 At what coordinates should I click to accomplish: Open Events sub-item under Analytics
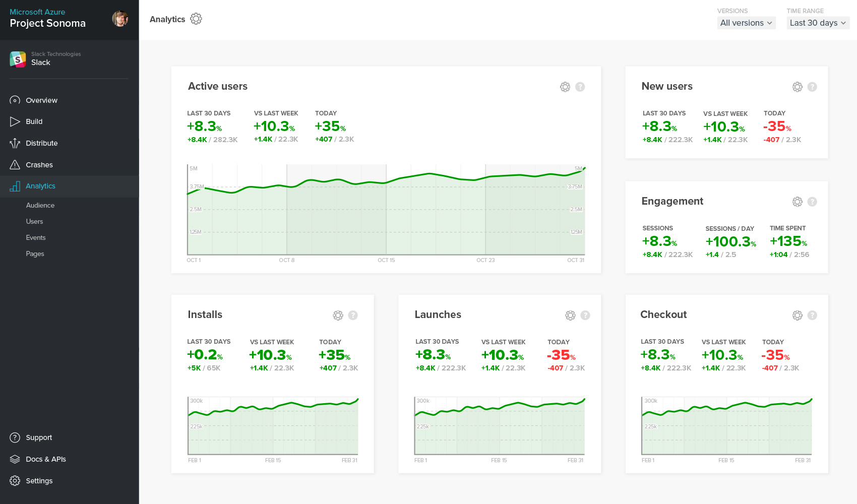pos(36,237)
